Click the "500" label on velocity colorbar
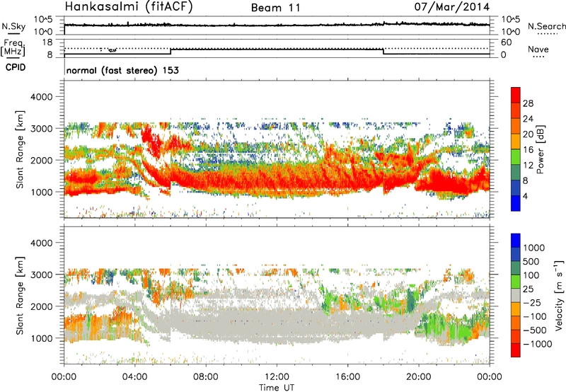The height and width of the screenshot is (392, 566). pos(531,261)
